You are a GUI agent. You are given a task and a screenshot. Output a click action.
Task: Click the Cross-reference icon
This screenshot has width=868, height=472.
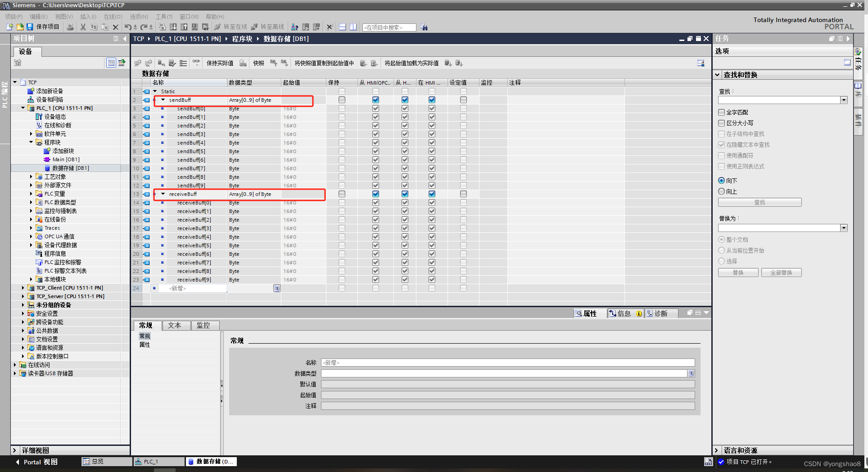[329, 27]
